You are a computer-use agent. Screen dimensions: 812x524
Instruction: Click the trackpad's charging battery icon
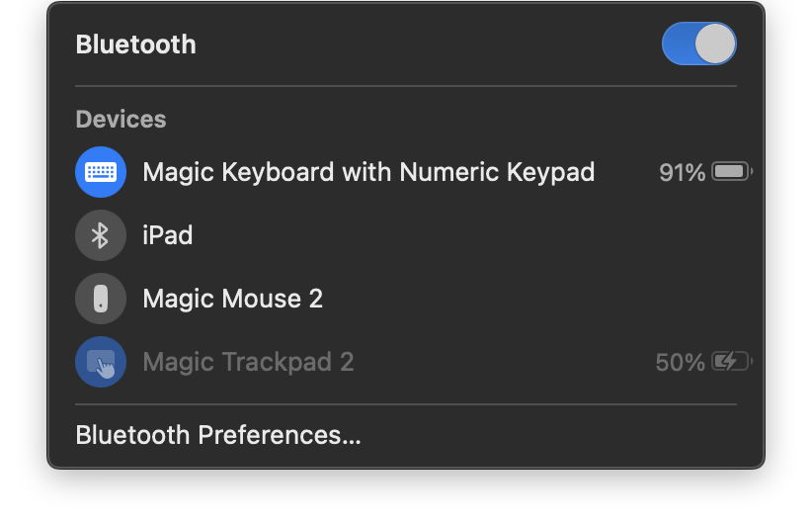coord(731,362)
